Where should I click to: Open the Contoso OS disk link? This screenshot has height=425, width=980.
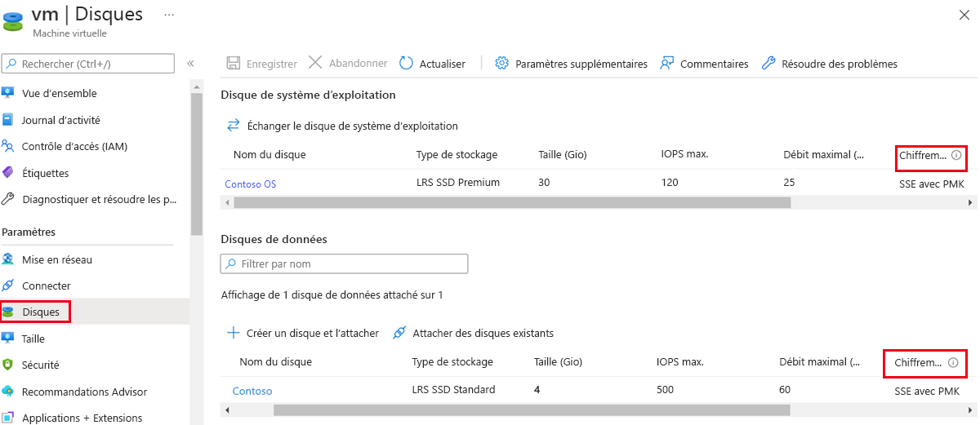[251, 184]
